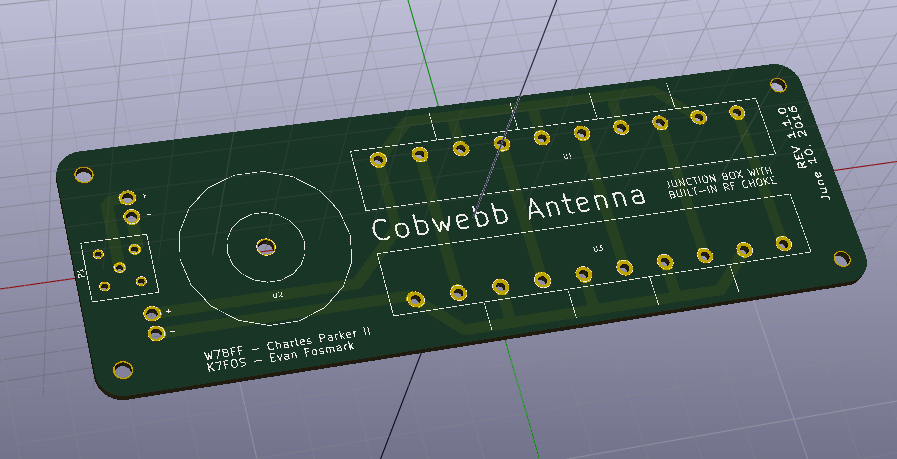Select the "W7BFF – Charles Parker II" credit line
This screenshot has height=459, width=897.
(287, 343)
